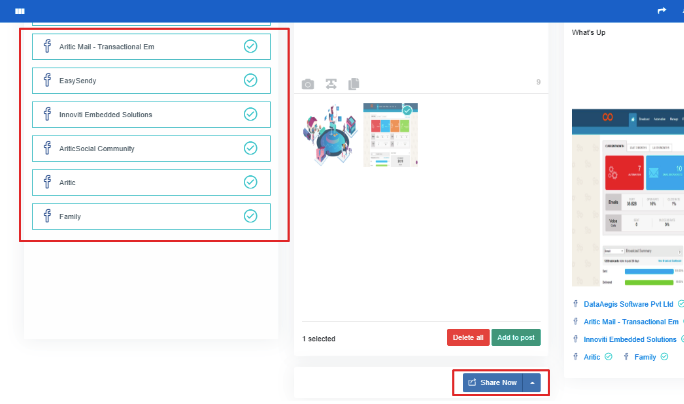Click Facebook icon beside DataAegis Software link
This screenshot has height=404, width=684.
pyautogui.click(x=575, y=304)
